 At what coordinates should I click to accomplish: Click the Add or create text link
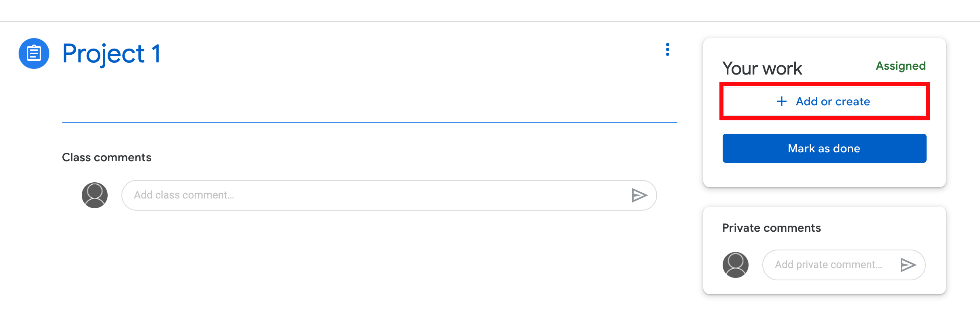click(832, 102)
